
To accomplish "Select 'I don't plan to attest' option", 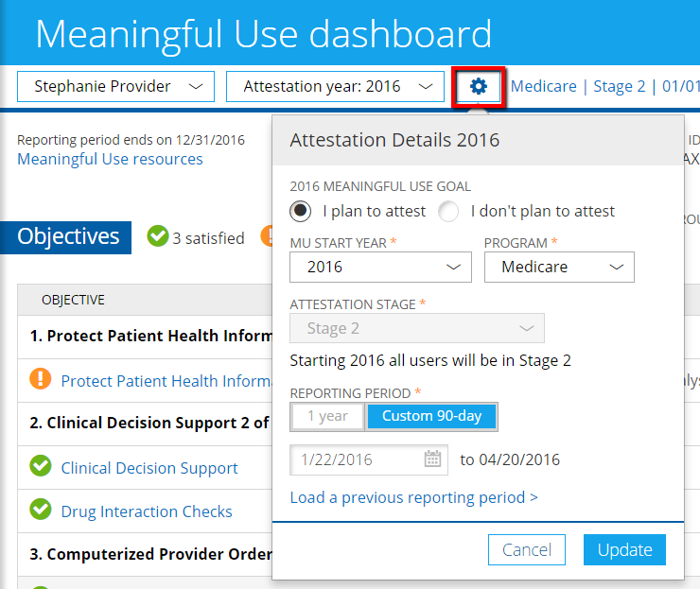I will click(449, 211).
